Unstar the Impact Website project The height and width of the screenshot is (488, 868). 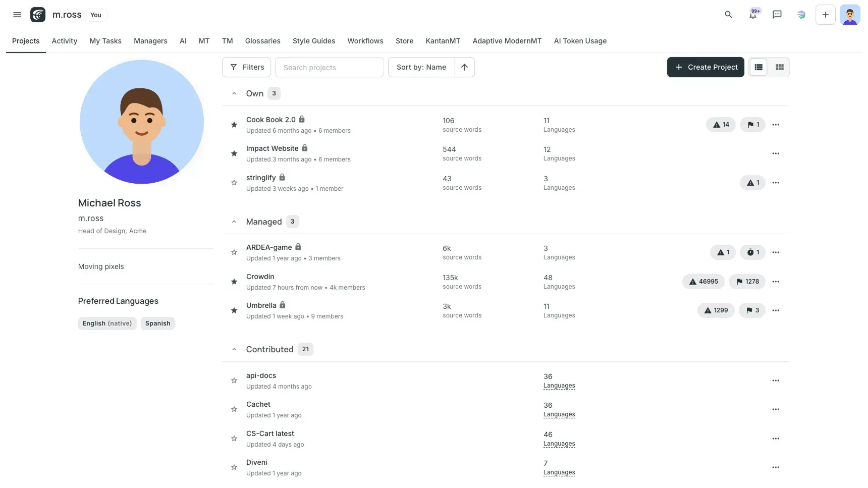234,153
